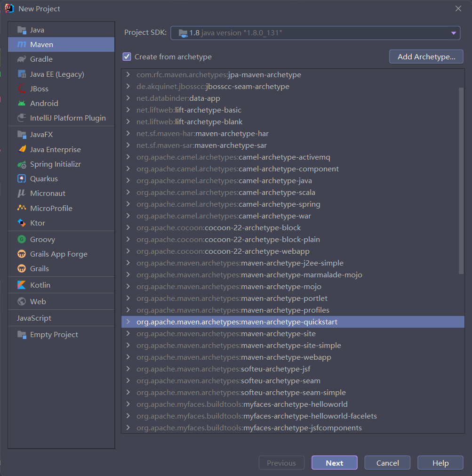Viewport: 472px width, 476px height.
Task: Select Java Enterprise project type
Action: 61,149
